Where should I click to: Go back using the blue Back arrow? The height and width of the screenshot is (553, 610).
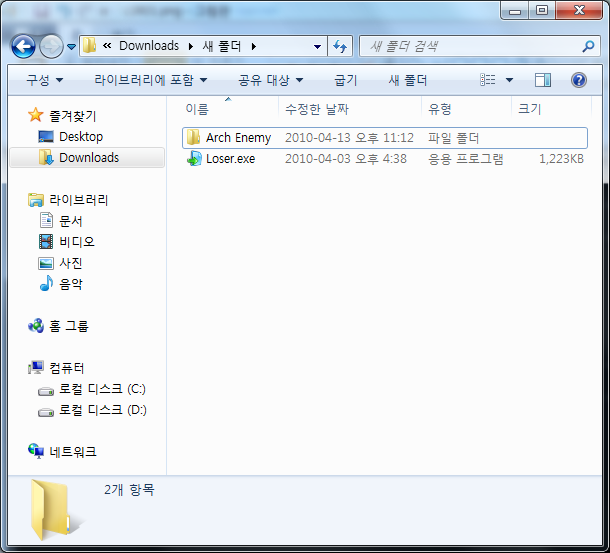(x=23, y=46)
